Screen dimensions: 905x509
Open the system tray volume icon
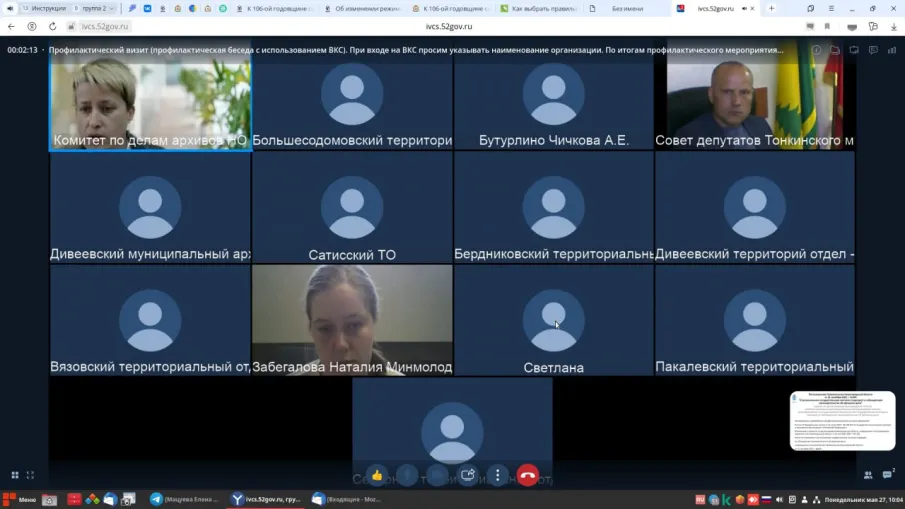(x=779, y=500)
